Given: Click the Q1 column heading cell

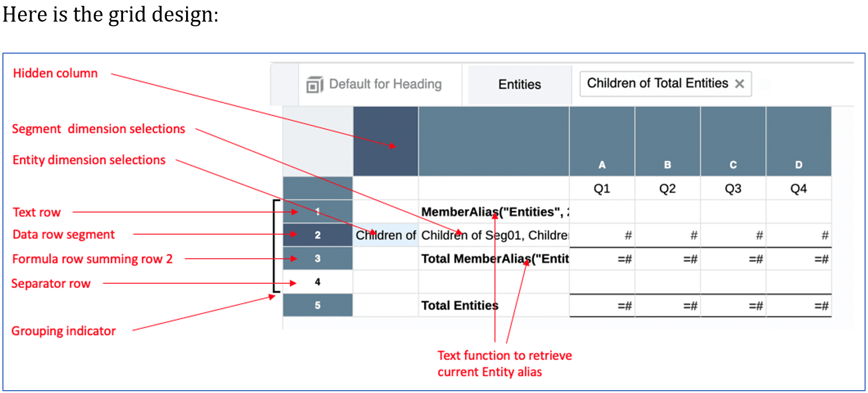Looking at the screenshot, I should [x=601, y=189].
